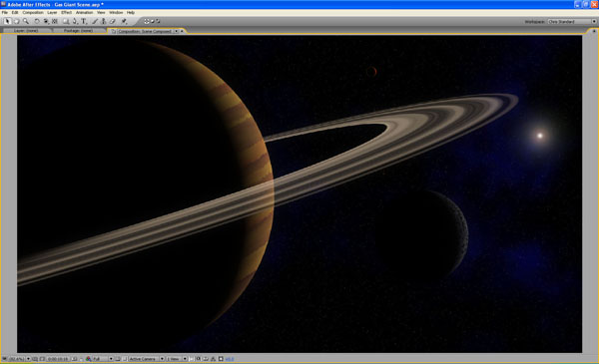Viewport: 599px width, 364px height.
Task: Select the Brush tool
Action: (95, 21)
